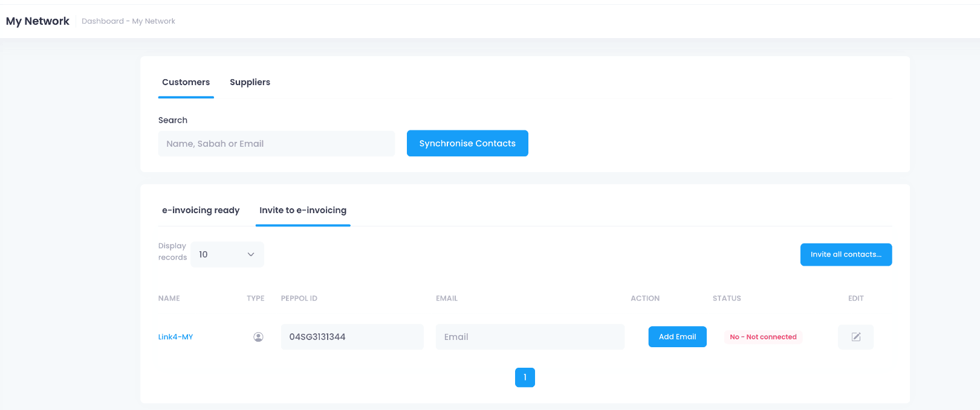Screen dimensions: 980x410
Task: Switch to the Customers tab
Action: 186,82
